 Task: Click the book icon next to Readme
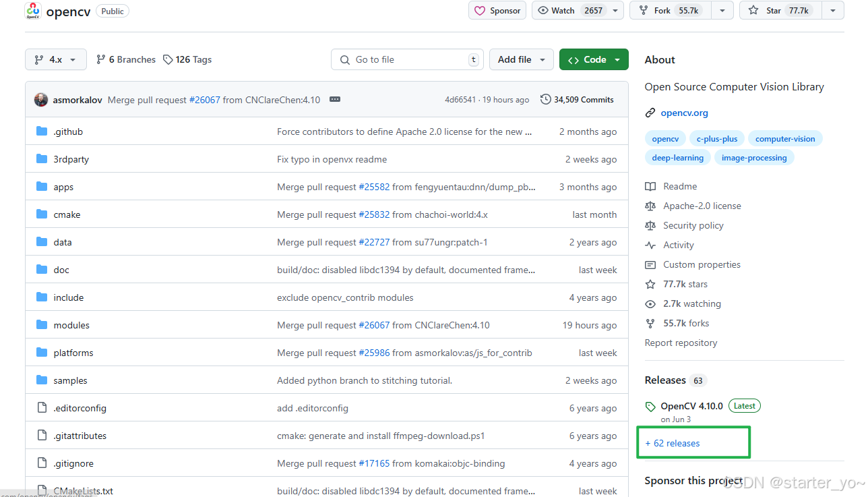[650, 186]
